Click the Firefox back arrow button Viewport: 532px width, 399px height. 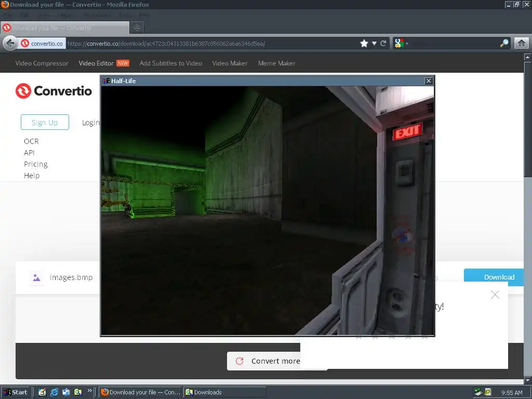coord(10,44)
